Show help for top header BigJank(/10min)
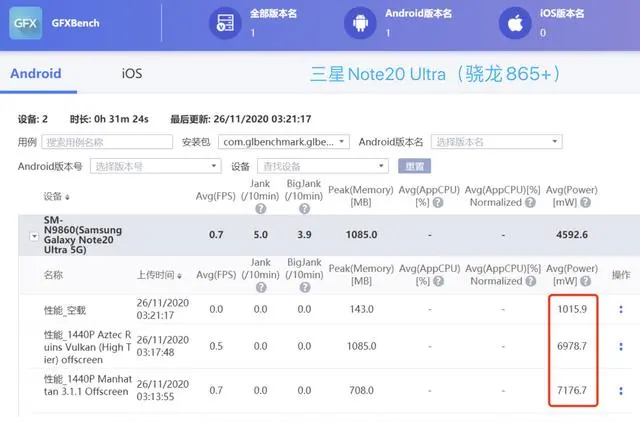The height and width of the screenshot is (422, 640). pyautogui.click(x=304, y=209)
